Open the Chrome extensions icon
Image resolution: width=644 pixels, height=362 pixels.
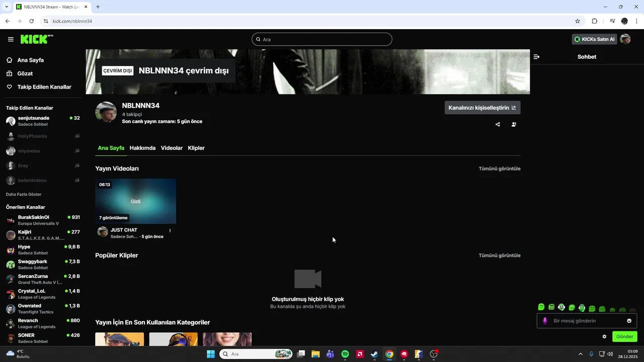pos(595,21)
